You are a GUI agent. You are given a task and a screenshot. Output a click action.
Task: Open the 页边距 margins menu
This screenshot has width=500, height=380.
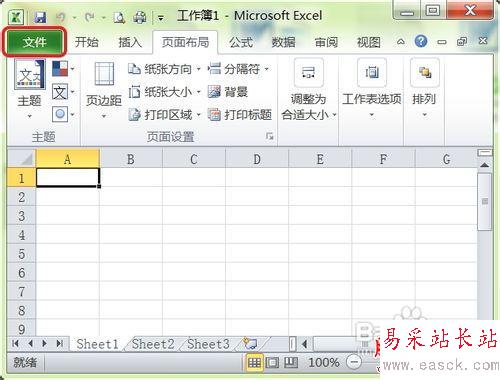tap(104, 90)
